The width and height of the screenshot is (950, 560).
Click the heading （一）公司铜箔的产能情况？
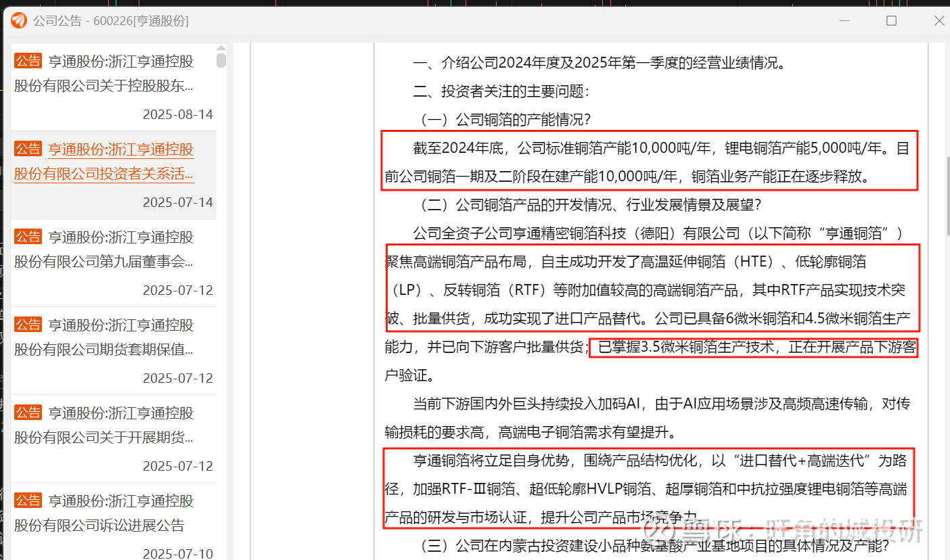503,120
